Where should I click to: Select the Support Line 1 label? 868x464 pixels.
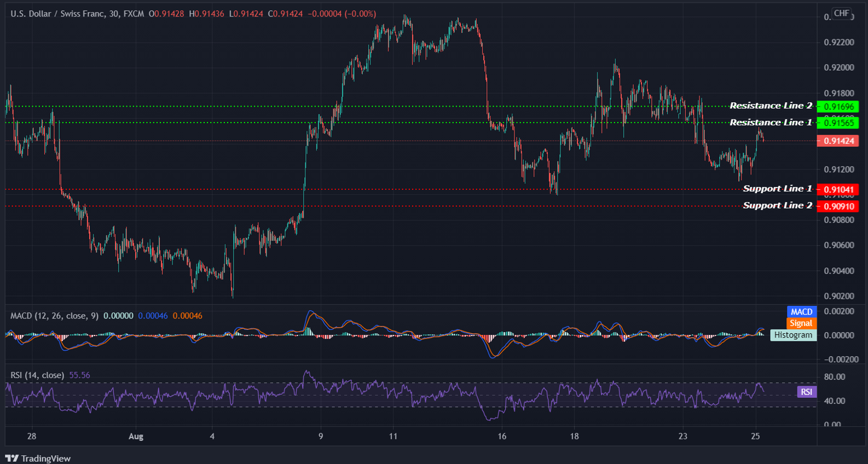pyautogui.click(x=778, y=189)
